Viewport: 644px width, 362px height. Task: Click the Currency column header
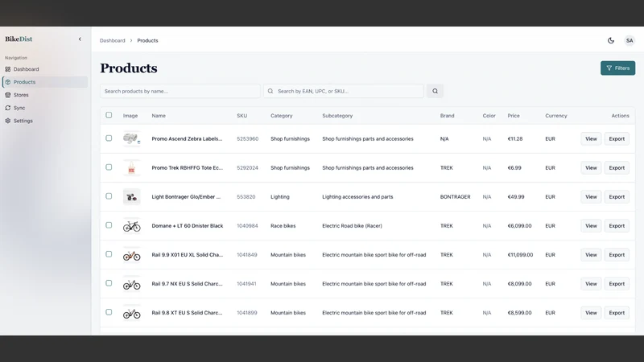(555, 116)
